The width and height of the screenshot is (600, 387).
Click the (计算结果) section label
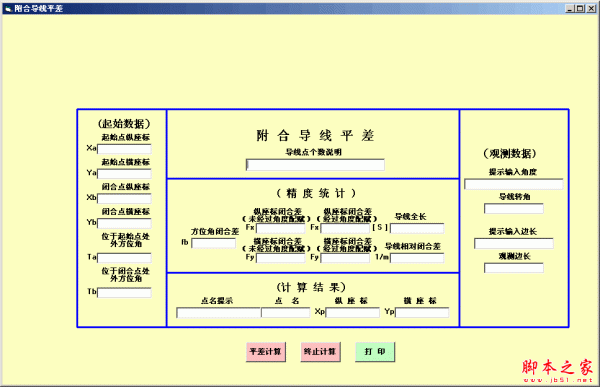tap(311, 287)
